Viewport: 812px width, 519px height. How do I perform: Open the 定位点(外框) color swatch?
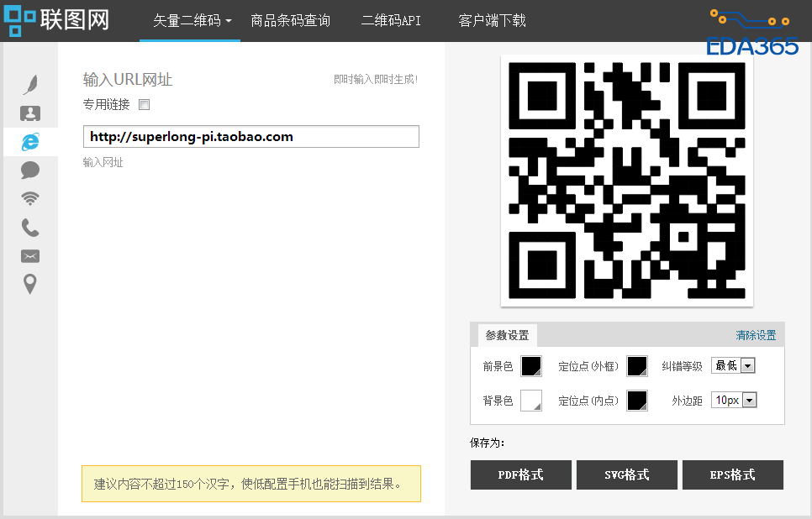coord(637,366)
